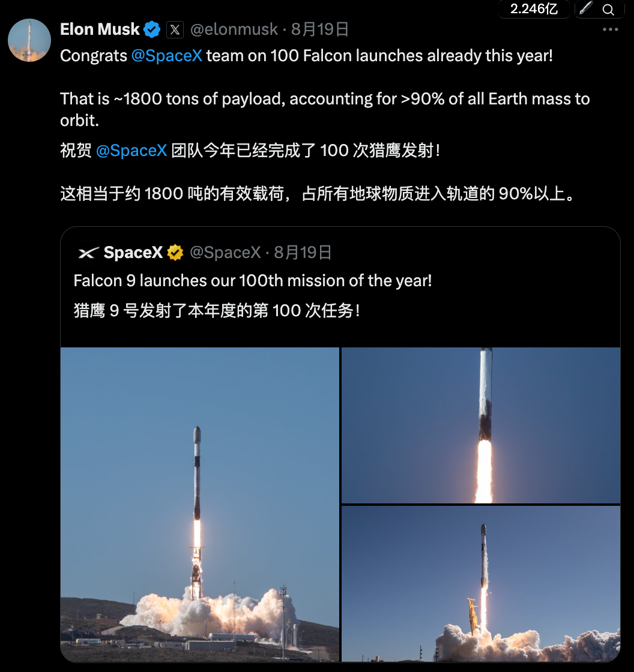Follow the @SpaceX mention in English text
Screen dimensions: 634x672
click(166, 56)
